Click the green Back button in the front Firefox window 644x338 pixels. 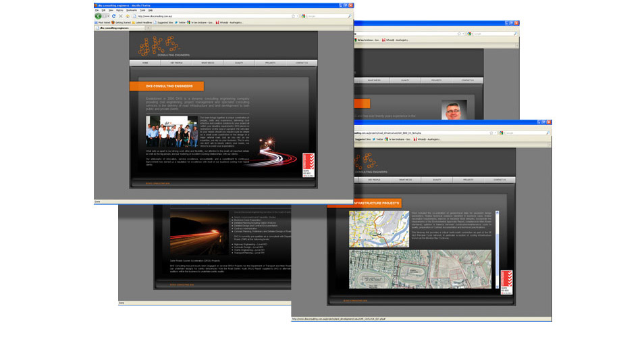[x=99, y=16]
